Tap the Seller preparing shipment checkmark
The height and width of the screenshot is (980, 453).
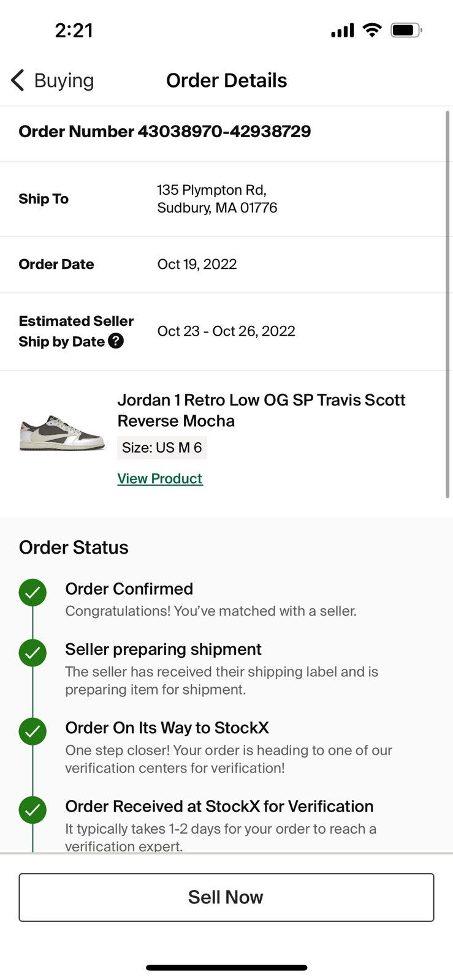[x=32, y=653]
